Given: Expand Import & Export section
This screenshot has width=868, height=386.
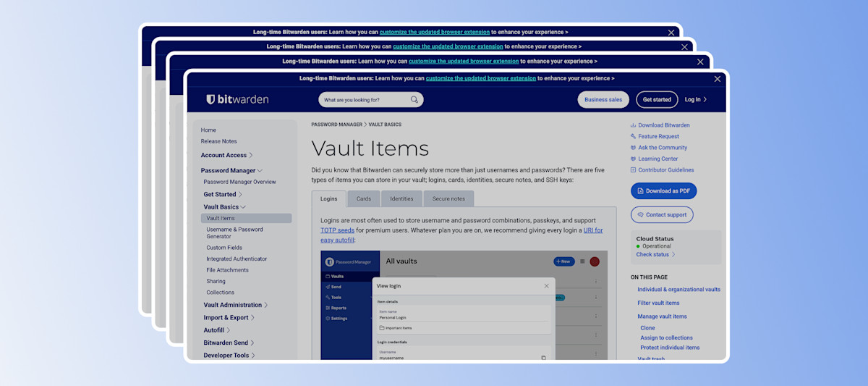Looking at the screenshot, I should 252,318.
